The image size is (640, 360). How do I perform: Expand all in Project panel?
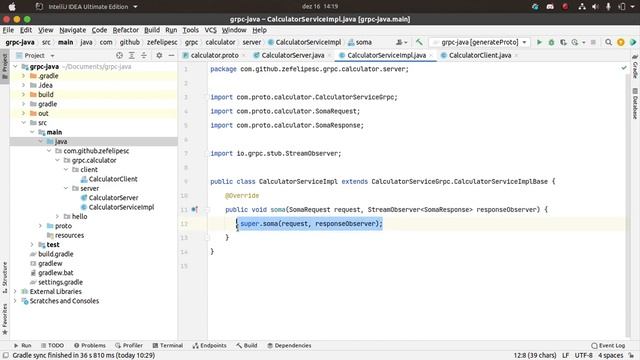[131, 55]
